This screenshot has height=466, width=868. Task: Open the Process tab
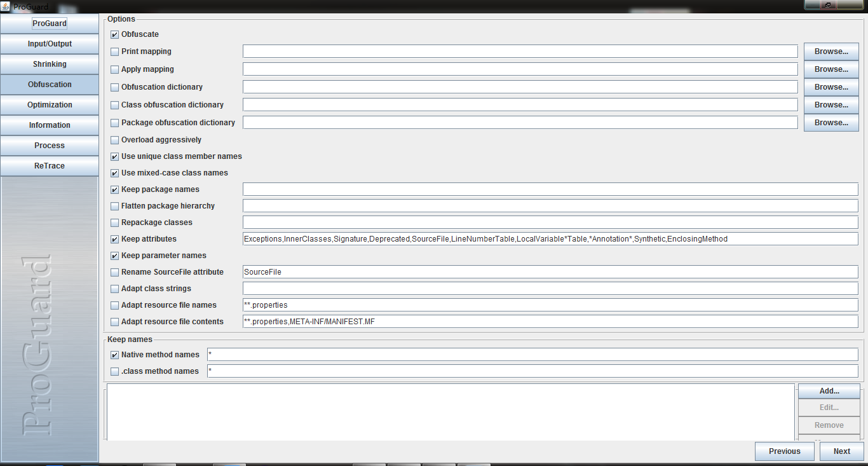click(x=50, y=146)
